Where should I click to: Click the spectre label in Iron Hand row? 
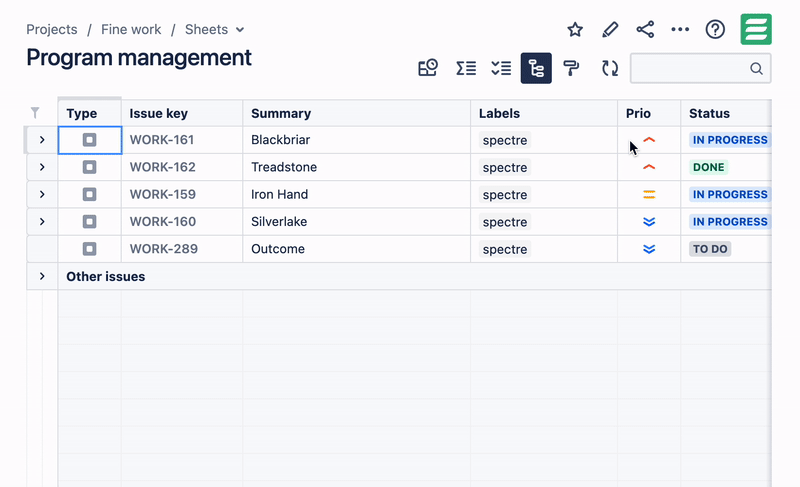point(505,195)
